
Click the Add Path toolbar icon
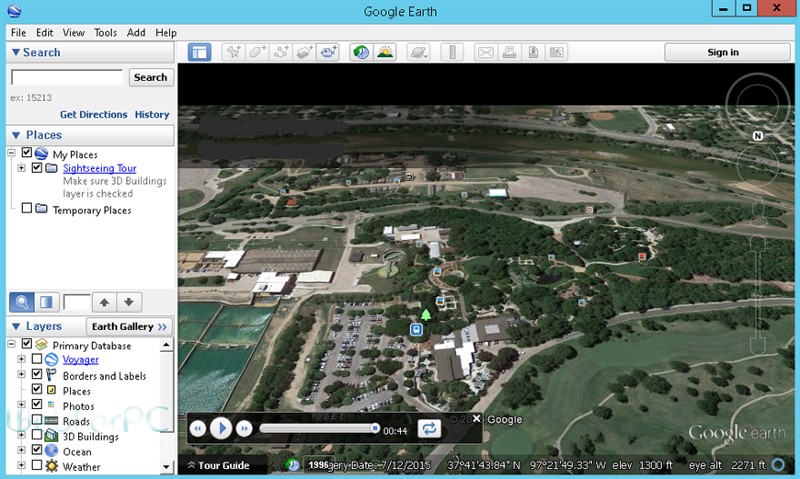pyautogui.click(x=281, y=52)
